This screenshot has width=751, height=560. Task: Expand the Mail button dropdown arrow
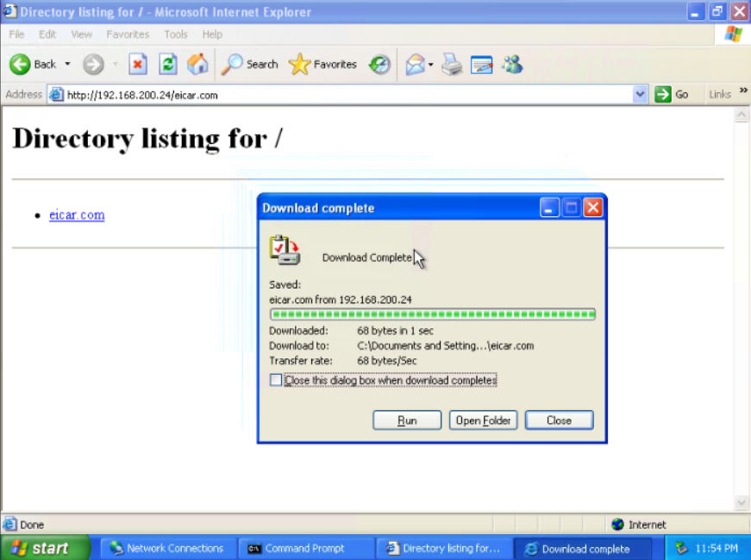[430, 64]
